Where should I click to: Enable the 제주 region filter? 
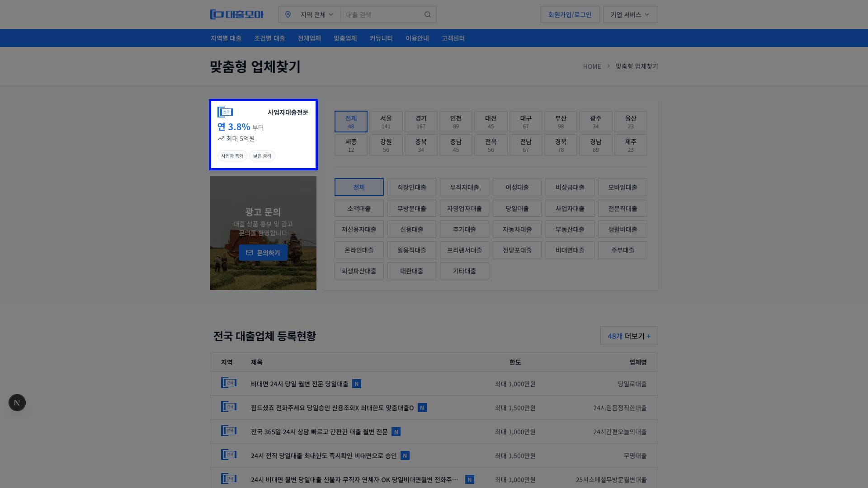click(x=630, y=145)
